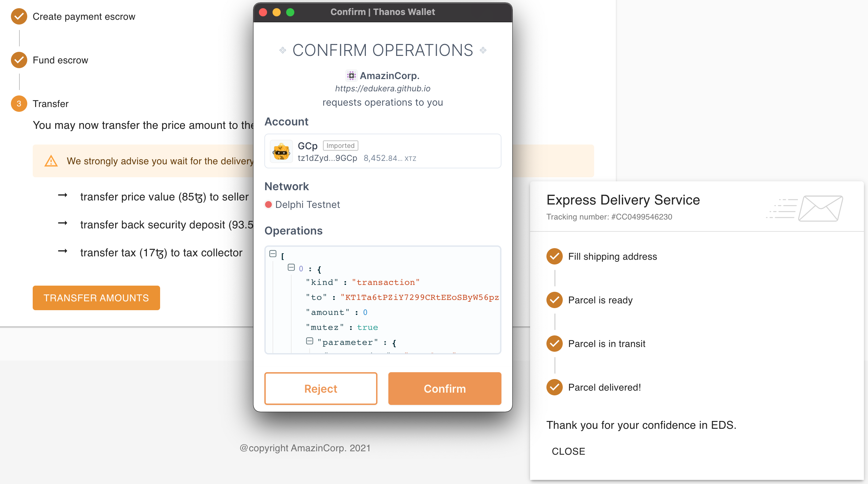Click the arrow before transfer tax
Image resolution: width=868 pixels, height=484 pixels.
pos(63,252)
